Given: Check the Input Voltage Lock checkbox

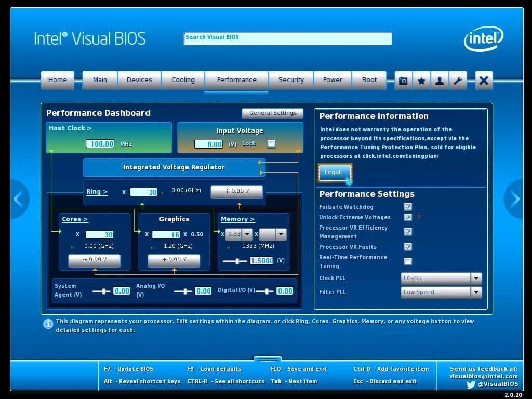Looking at the screenshot, I should point(271,143).
